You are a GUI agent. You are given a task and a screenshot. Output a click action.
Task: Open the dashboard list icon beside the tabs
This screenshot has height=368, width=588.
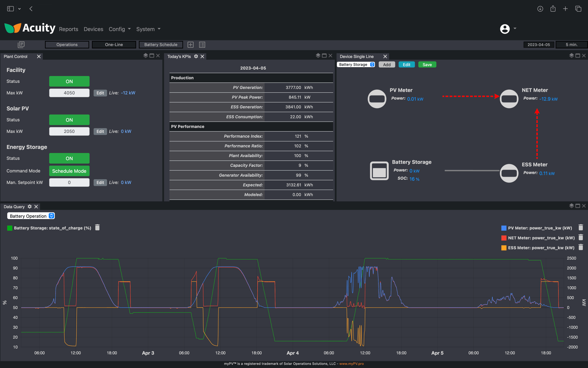(x=202, y=44)
